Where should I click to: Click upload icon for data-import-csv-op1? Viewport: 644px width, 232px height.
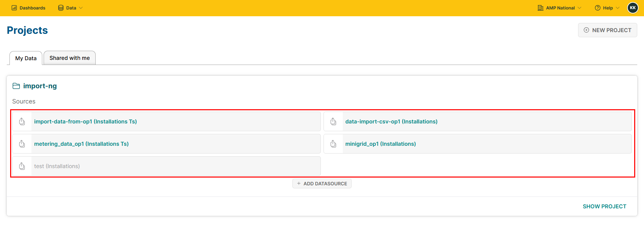(x=333, y=121)
